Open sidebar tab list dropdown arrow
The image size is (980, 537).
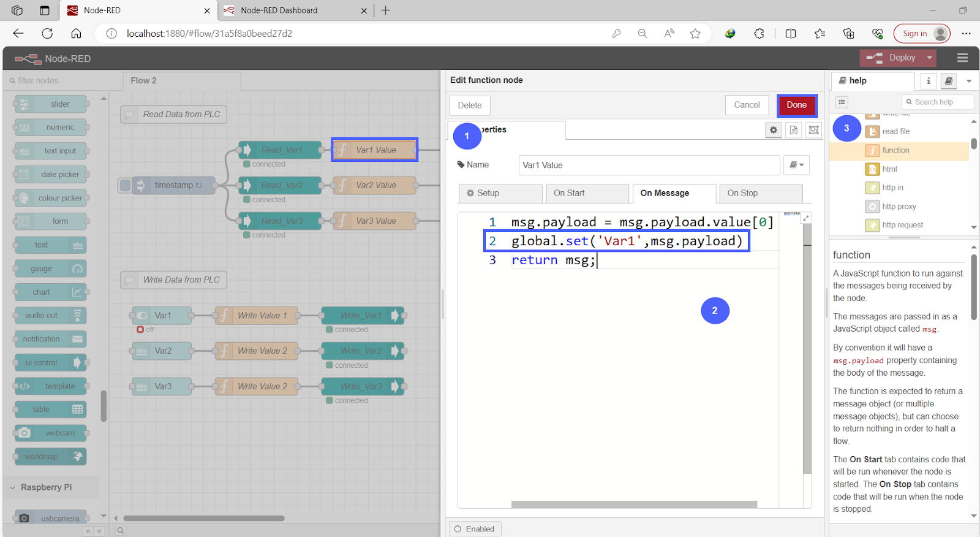pos(968,81)
